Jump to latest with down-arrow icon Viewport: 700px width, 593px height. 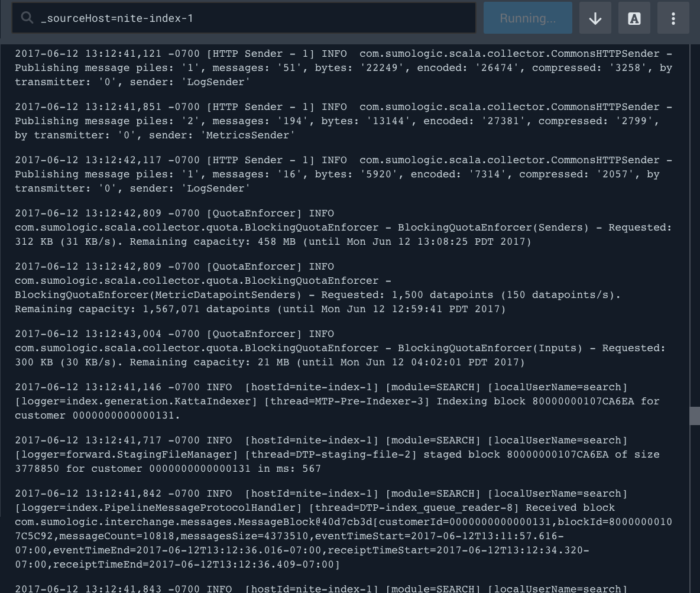pos(595,18)
